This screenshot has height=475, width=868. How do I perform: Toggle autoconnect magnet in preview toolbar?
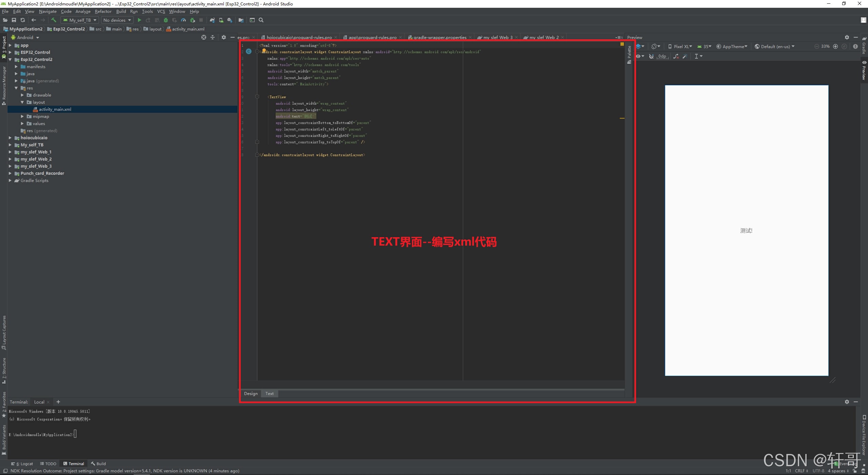651,56
